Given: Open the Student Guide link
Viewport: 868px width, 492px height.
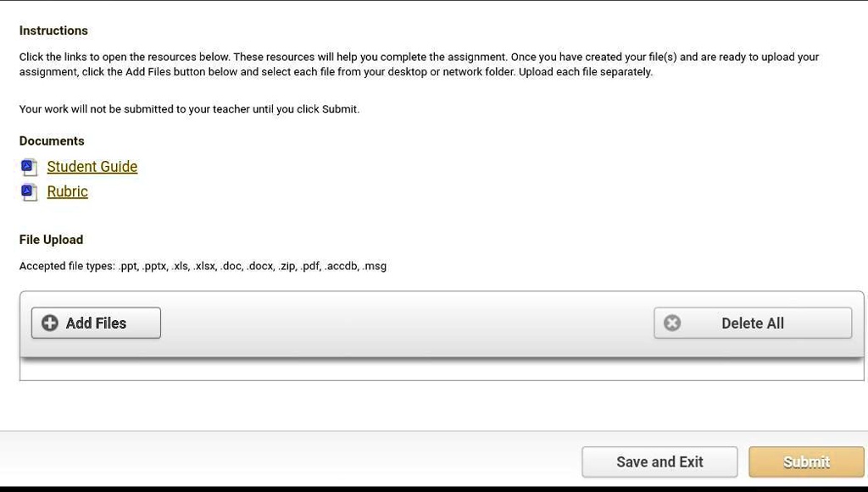Looking at the screenshot, I should [92, 167].
